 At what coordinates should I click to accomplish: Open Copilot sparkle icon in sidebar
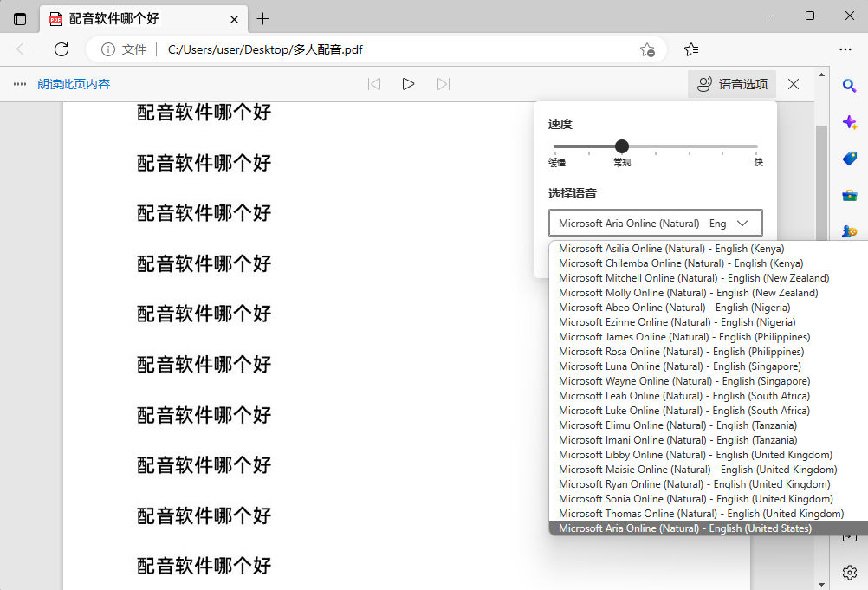[x=849, y=122]
